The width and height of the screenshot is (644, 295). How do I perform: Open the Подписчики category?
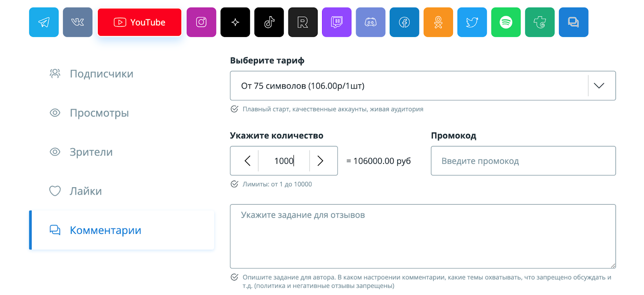click(122, 74)
